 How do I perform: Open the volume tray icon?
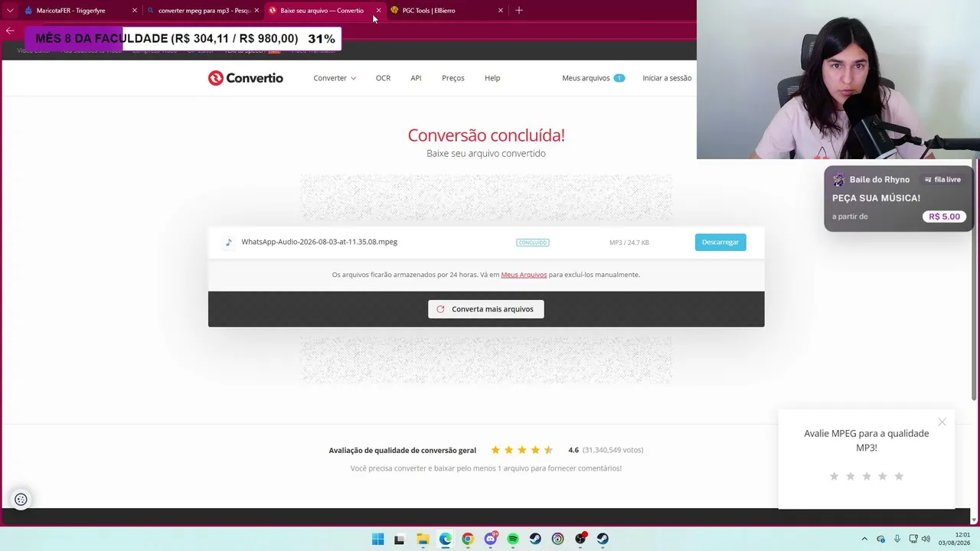click(926, 539)
